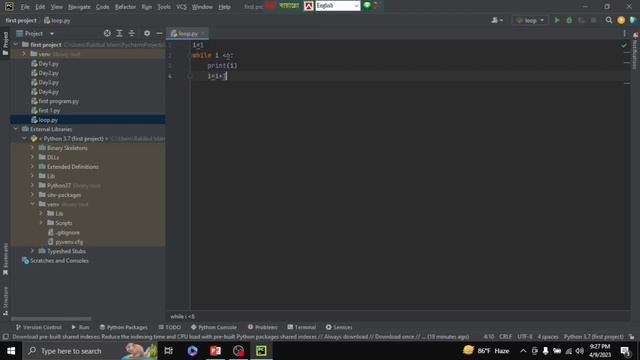This screenshot has height=360, width=640.
Task: Click the Run with coverage icon
Action: coord(581,20)
